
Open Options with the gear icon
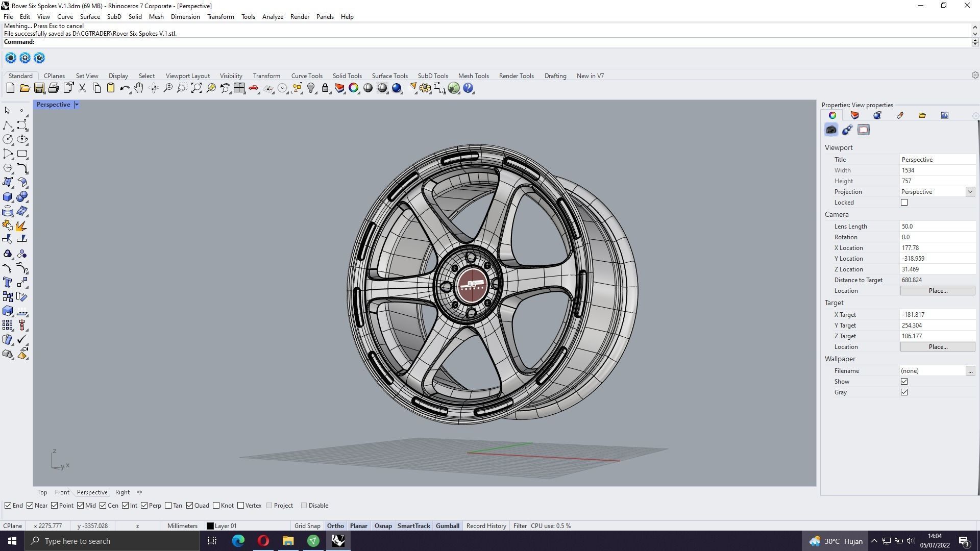pyautogui.click(x=425, y=88)
